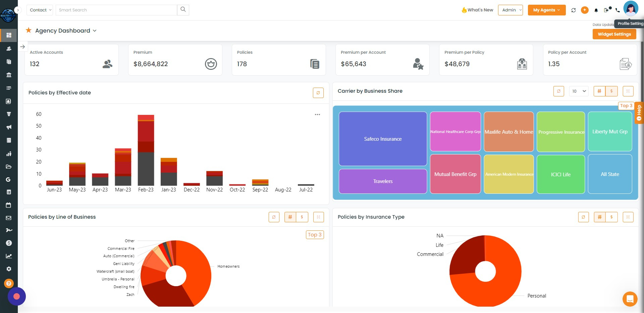644x313 pixels.
Task: Click the data refresh icon near What's New
Action: coord(574,10)
